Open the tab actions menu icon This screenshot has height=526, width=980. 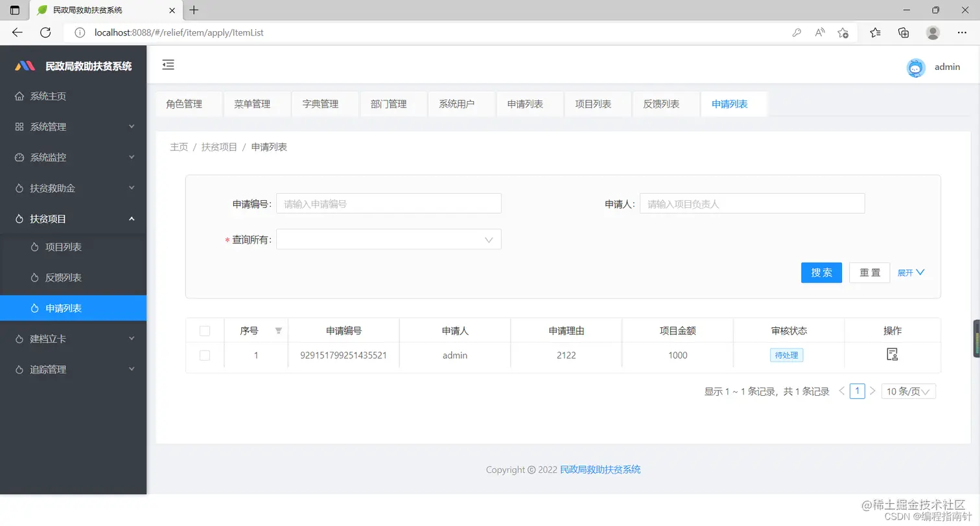15,10
